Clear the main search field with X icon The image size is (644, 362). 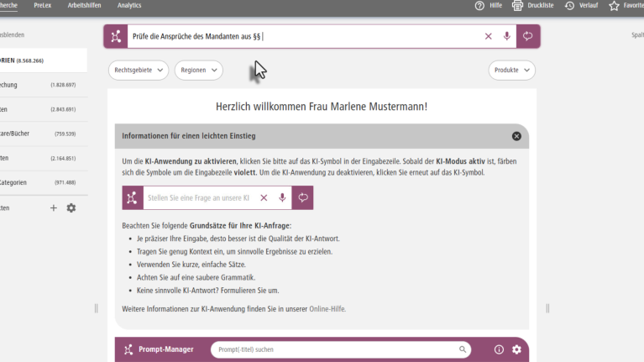(x=489, y=36)
